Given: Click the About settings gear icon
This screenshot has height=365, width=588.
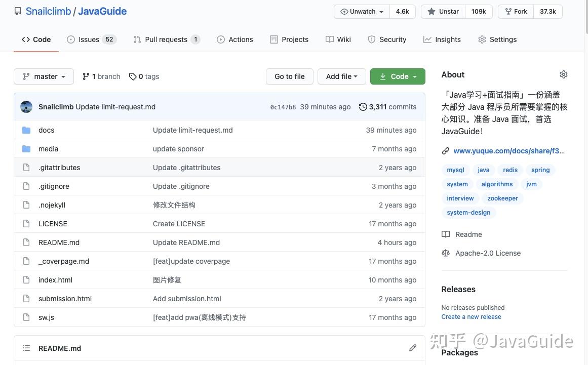Looking at the screenshot, I should coord(563,74).
